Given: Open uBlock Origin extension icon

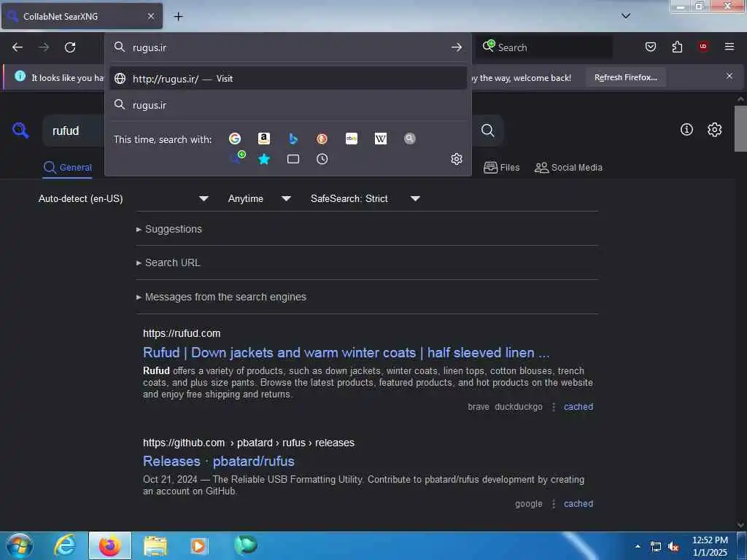Looking at the screenshot, I should pos(703,47).
